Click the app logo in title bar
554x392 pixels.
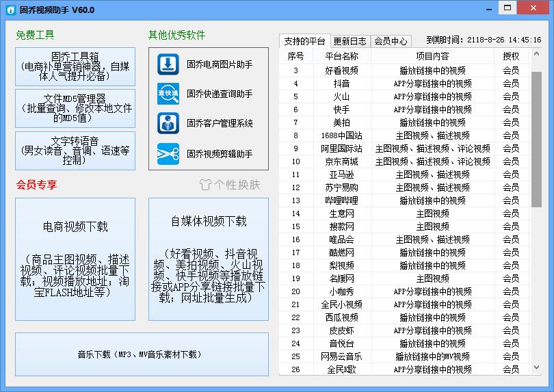point(11,10)
